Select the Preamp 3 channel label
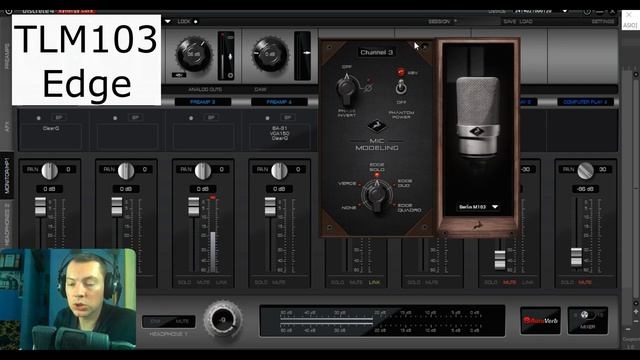The height and width of the screenshot is (360, 640). (202, 102)
